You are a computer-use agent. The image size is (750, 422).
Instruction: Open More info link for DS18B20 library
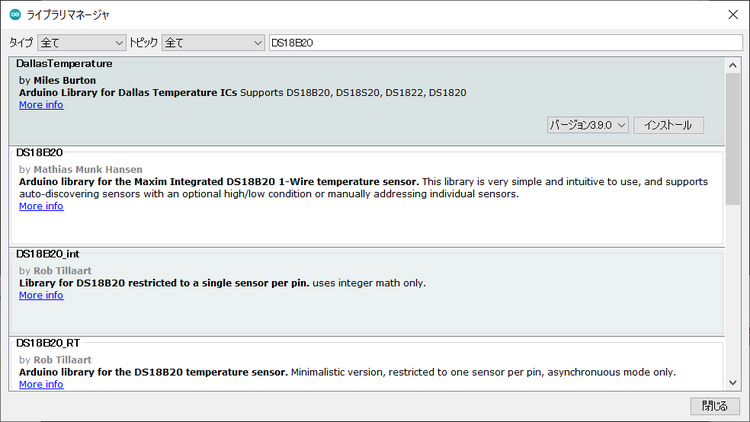pos(41,206)
